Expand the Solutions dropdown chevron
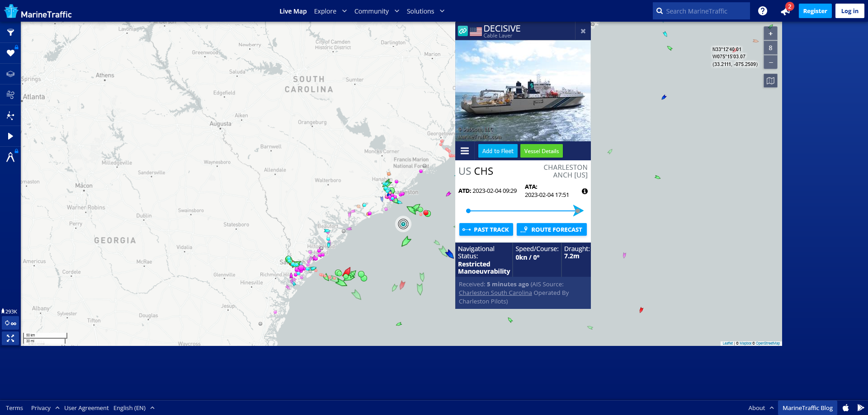This screenshot has height=415, width=868. 442,11
